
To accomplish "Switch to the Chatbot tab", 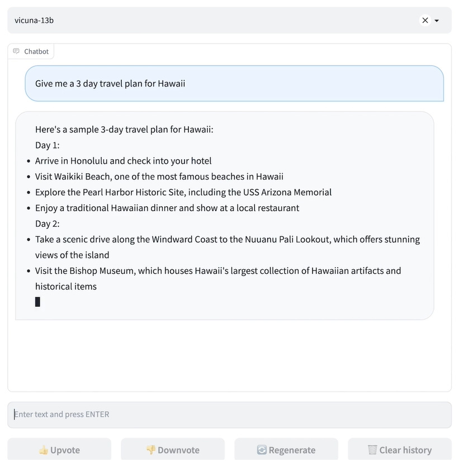I will (x=31, y=51).
